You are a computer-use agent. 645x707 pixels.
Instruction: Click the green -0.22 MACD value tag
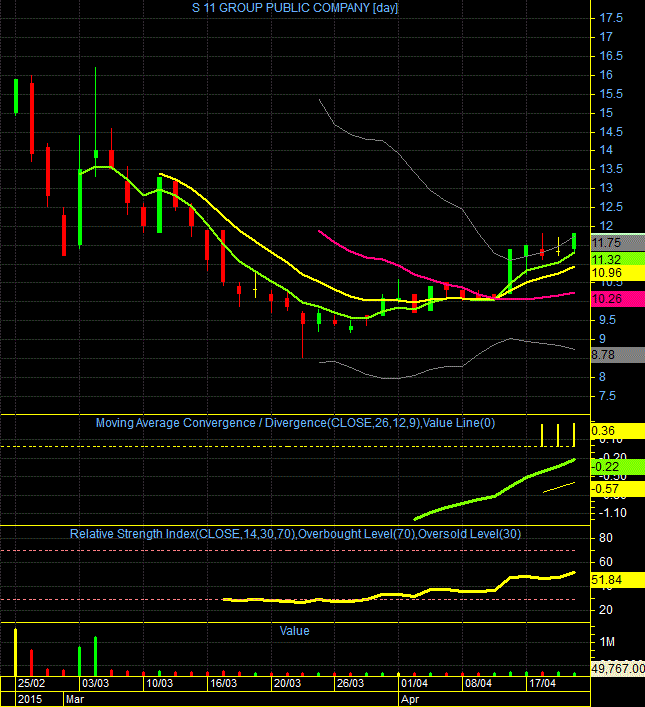coord(618,467)
